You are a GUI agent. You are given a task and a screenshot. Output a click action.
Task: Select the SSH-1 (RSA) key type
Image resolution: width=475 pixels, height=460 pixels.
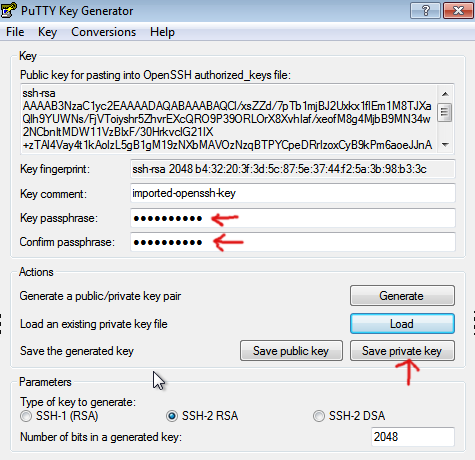pyautogui.click(x=26, y=416)
